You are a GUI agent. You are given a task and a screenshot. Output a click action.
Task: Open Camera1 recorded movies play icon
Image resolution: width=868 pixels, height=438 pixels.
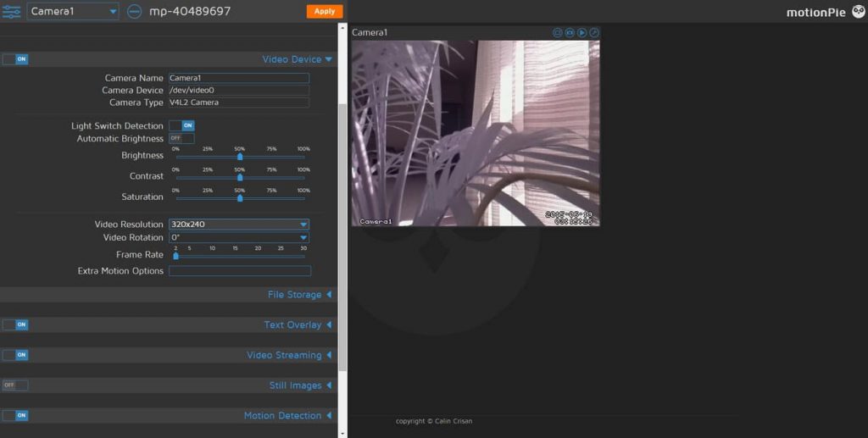[x=581, y=33]
